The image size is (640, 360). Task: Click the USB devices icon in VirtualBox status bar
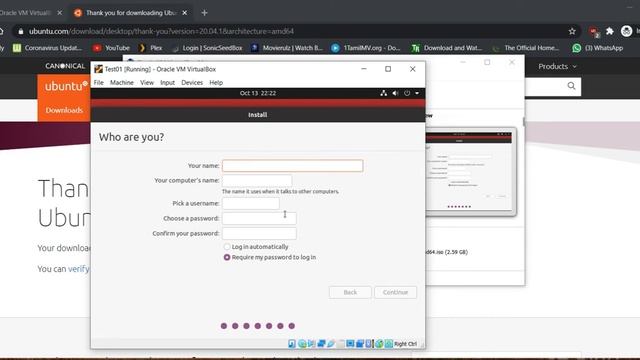pos(331,344)
